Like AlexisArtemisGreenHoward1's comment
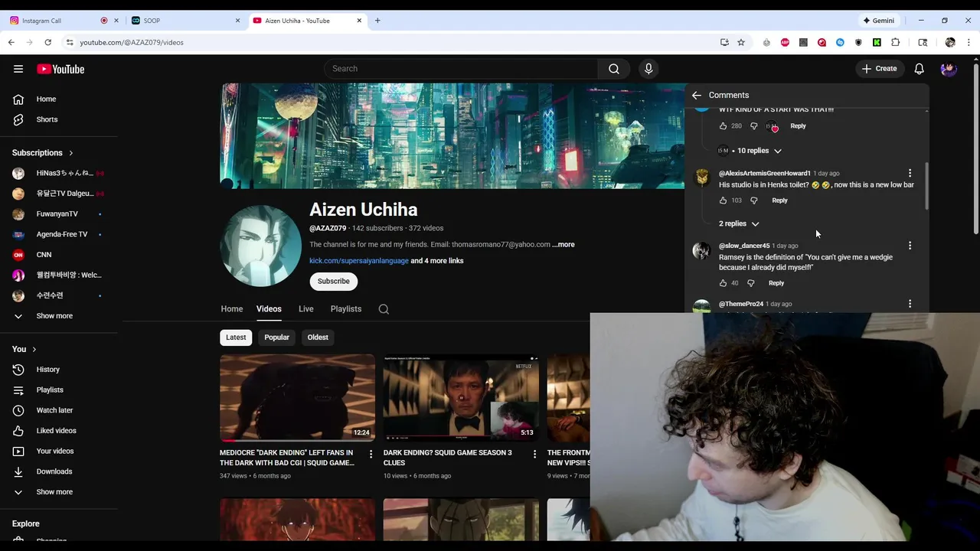The height and width of the screenshot is (551, 980). (723, 201)
